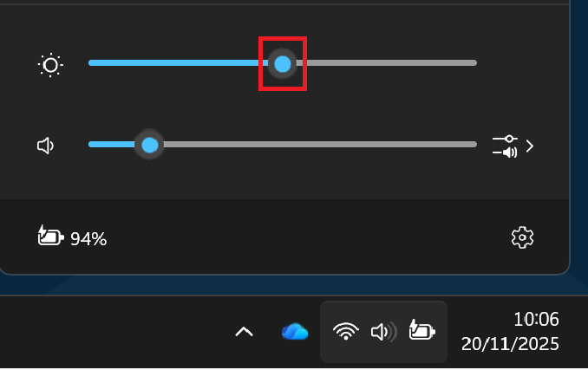Image resolution: width=588 pixels, height=370 pixels.
Task: Open OneDrive cloud icon in the tray
Action: pos(295,332)
